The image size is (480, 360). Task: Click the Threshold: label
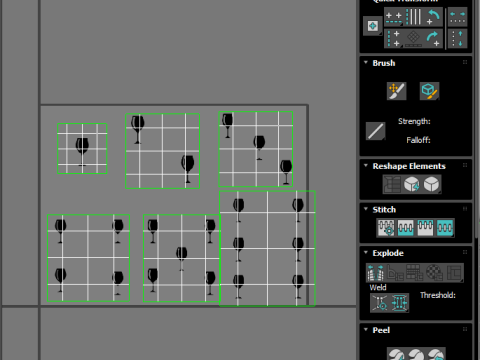(x=438, y=295)
